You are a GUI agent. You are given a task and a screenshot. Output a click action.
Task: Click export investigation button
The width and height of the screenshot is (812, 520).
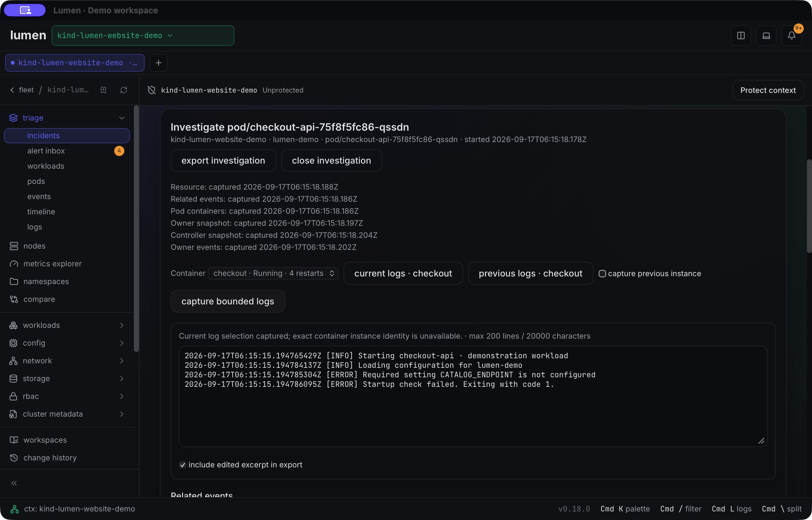tap(223, 160)
